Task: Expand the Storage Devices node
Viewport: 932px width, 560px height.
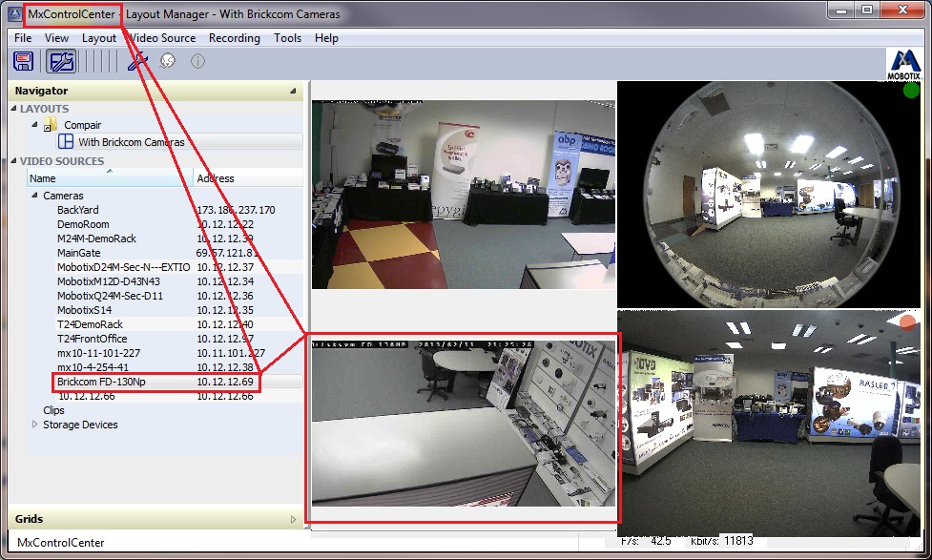Action: [34, 424]
